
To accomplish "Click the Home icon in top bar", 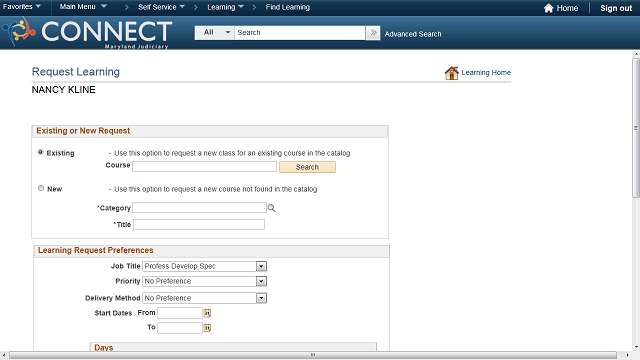I will [x=549, y=8].
